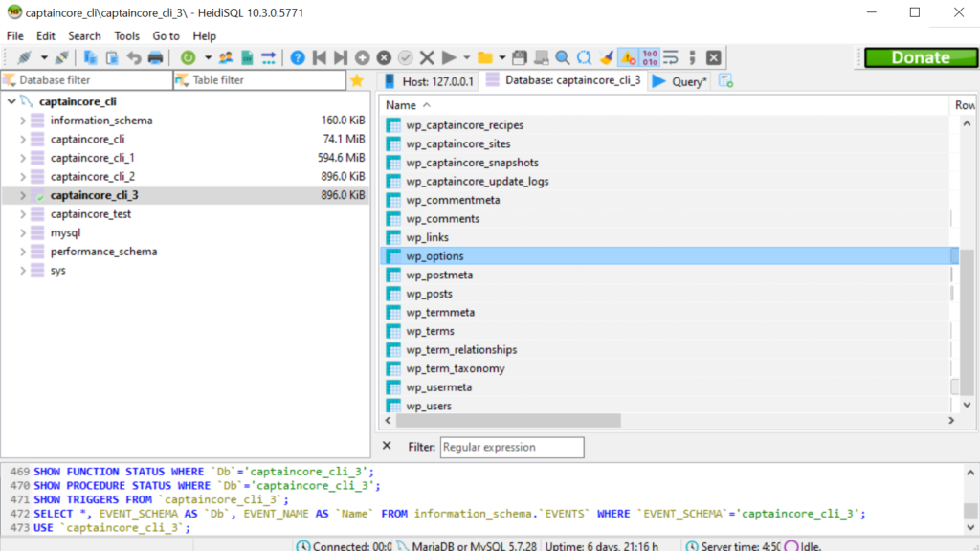Viewport: 980px width, 551px height.
Task: Open the dropdown arrow beside the folder icon
Action: click(x=502, y=58)
